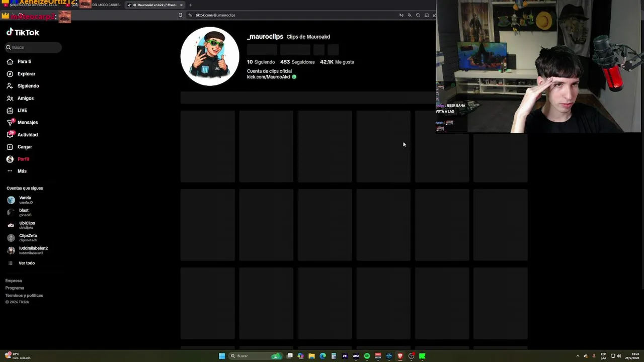This screenshot has width=644, height=362.
Task: Click the bookmark icon left of address bar
Action: coord(180,15)
